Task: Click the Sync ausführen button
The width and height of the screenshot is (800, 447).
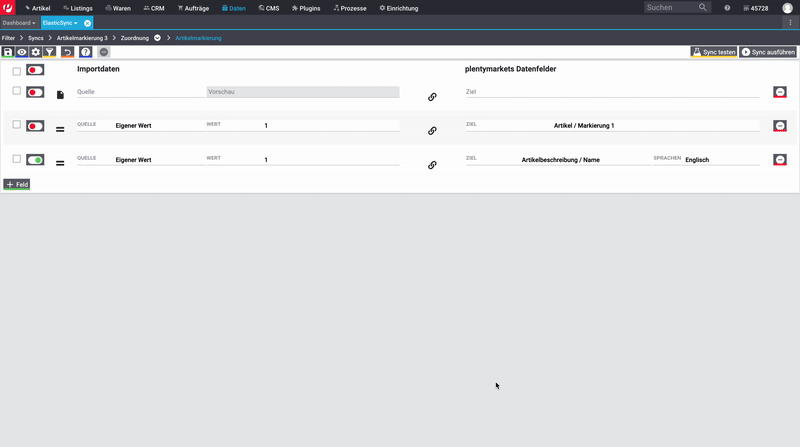Action: [x=768, y=52]
